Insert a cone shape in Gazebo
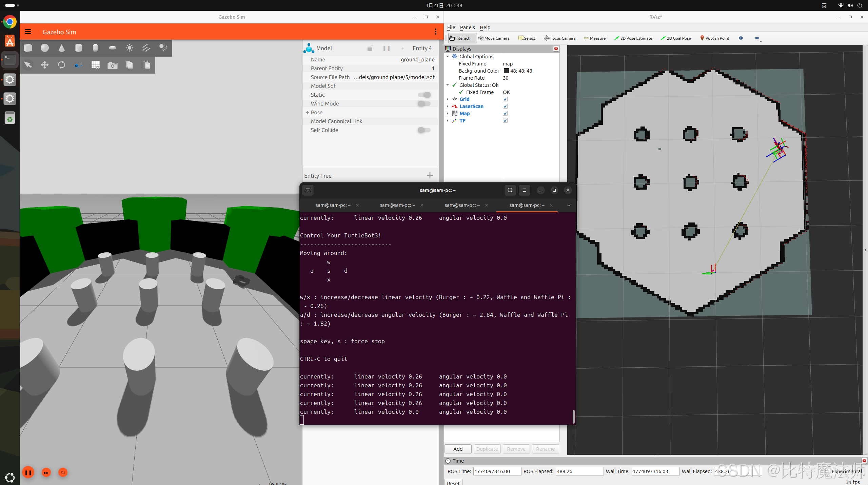This screenshot has width=868, height=485. tap(61, 48)
